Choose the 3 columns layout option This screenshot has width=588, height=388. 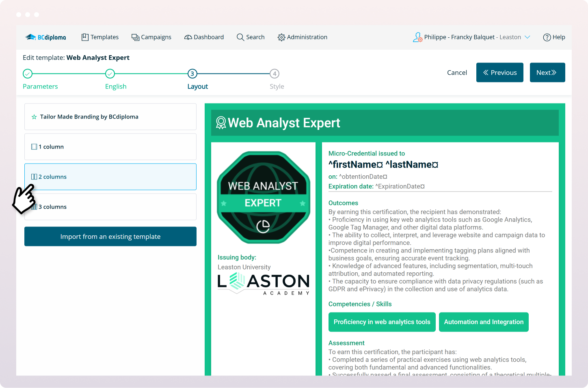pyautogui.click(x=110, y=207)
